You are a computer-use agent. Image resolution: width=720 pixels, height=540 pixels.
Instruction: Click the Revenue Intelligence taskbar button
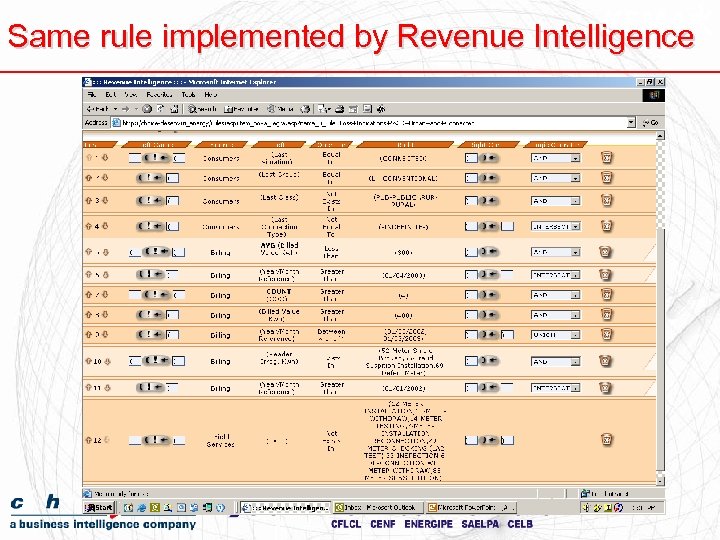click(285, 507)
